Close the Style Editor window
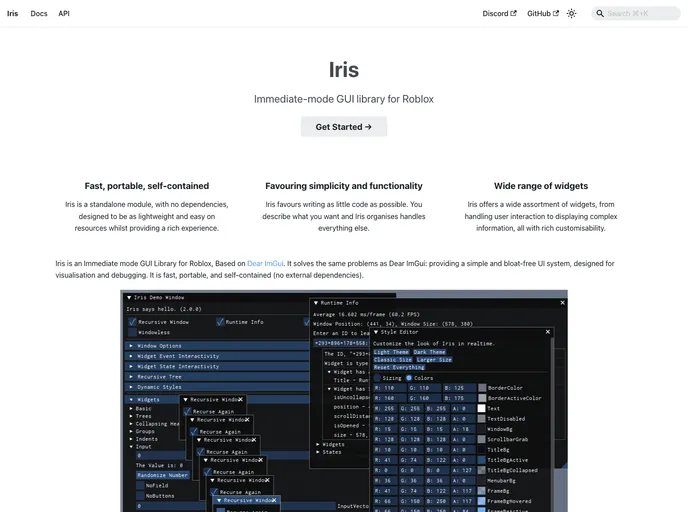 pyautogui.click(x=548, y=332)
